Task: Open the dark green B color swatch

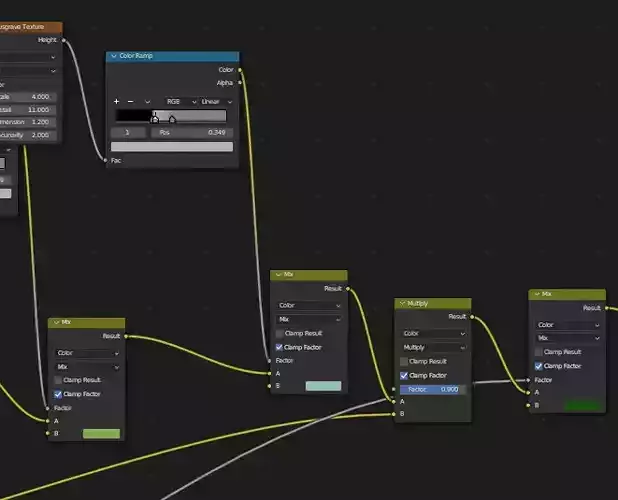Action: [x=583, y=405]
